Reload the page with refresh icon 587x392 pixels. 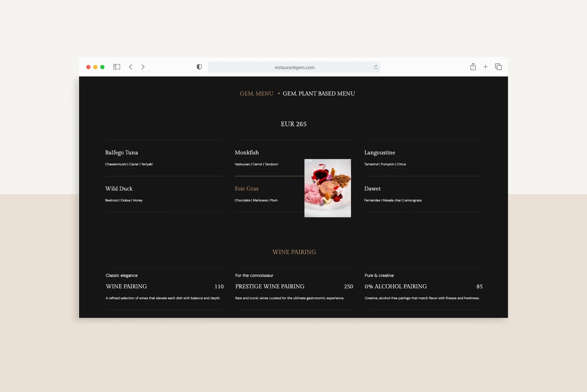[x=376, y=67]
